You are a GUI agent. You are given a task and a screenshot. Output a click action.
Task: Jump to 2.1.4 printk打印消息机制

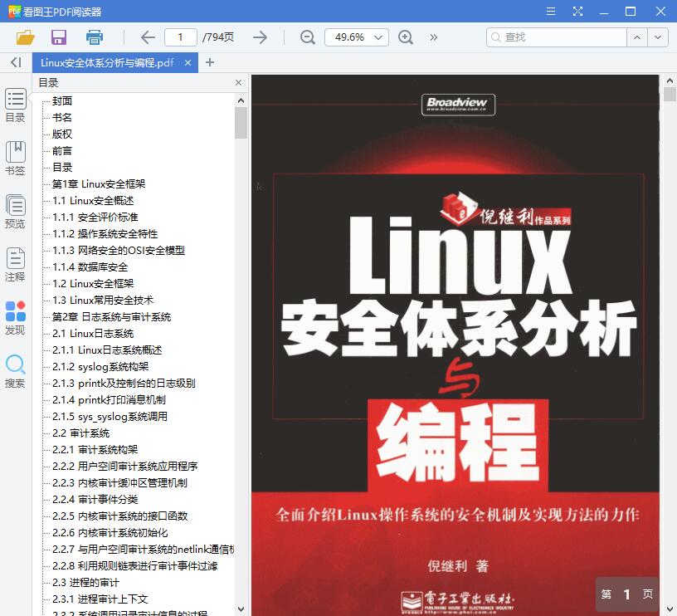(x=109, y=400)
